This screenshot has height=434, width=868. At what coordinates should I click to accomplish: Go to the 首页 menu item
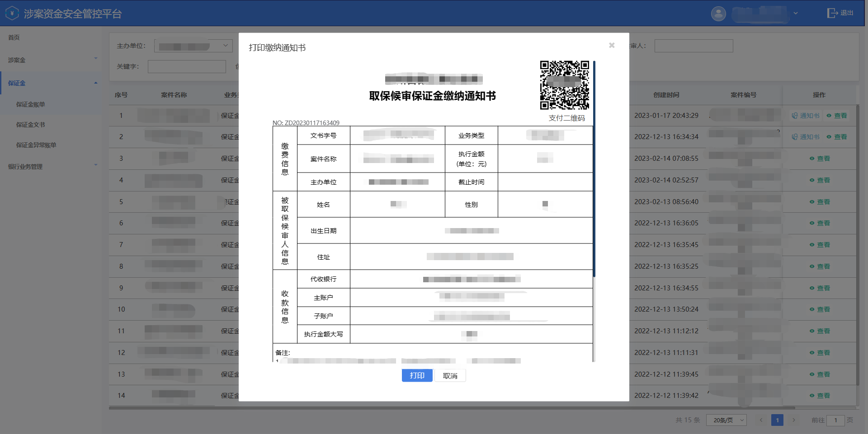point(14,37)
